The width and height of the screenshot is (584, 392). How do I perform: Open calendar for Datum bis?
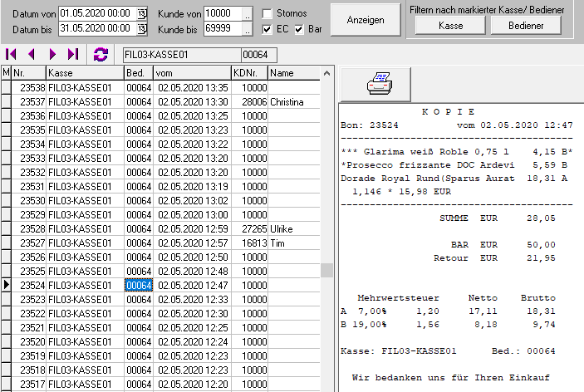click(142, 29)
